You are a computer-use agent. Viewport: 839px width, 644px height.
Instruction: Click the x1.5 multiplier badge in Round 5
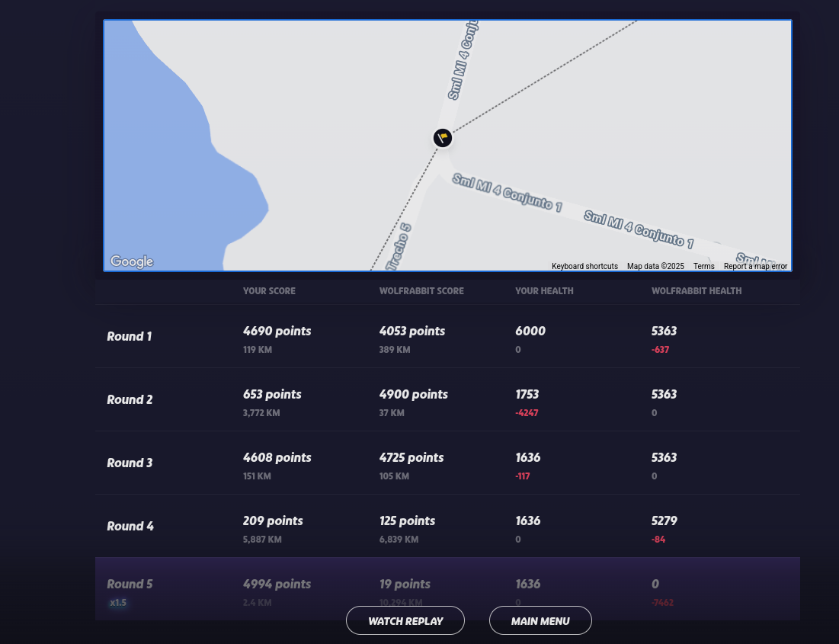coord(118,603)
